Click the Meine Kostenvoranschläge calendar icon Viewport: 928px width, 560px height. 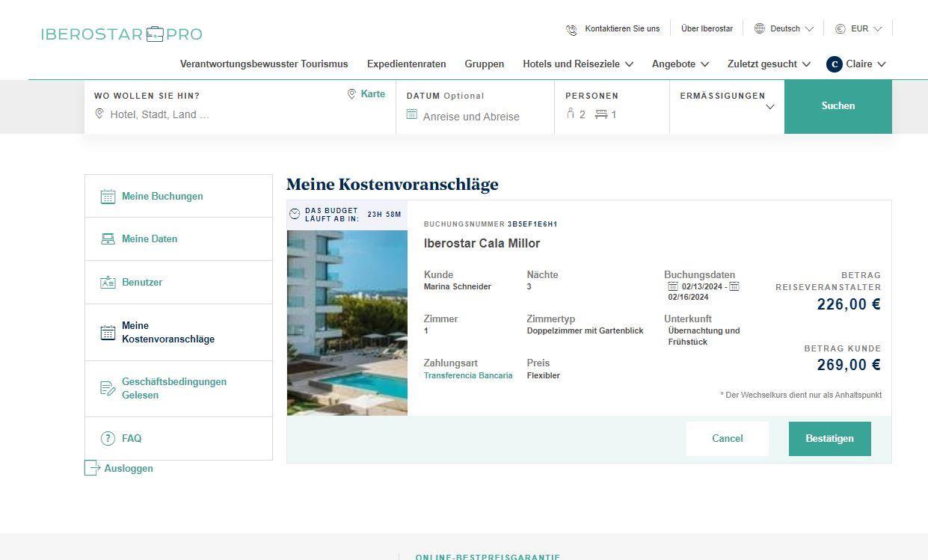coord(108,333)
